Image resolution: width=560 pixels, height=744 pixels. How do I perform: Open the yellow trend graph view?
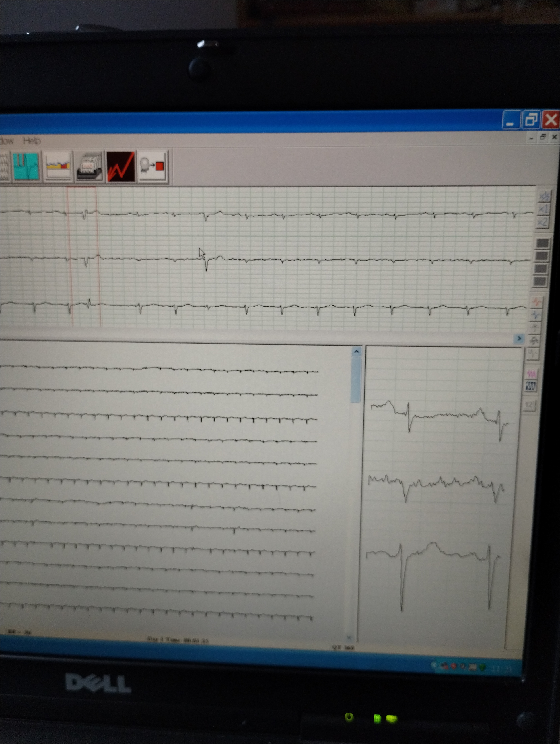pyautogui.click(x=58, y=166)
